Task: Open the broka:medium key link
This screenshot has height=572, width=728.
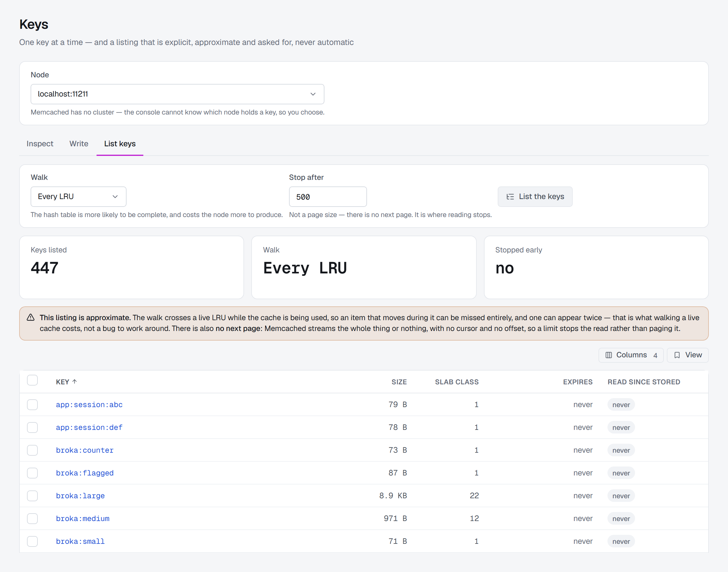Action: tap(83, 518)
